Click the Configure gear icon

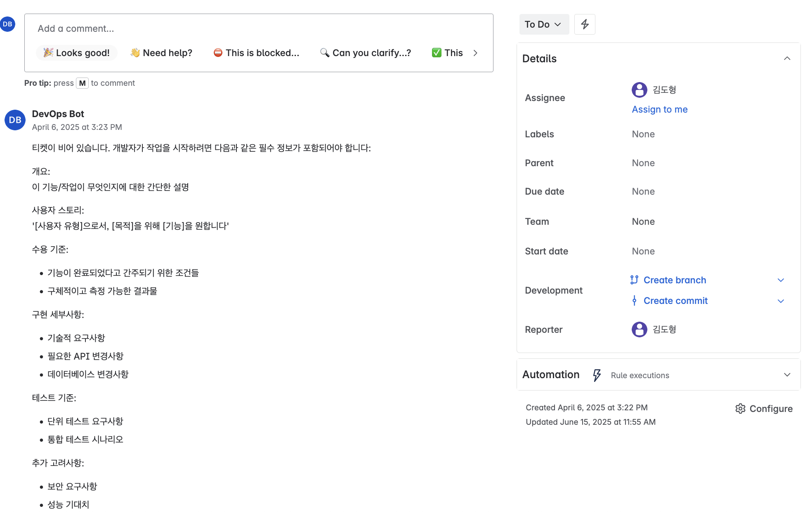pyautogui.click(x=740, y=409)
